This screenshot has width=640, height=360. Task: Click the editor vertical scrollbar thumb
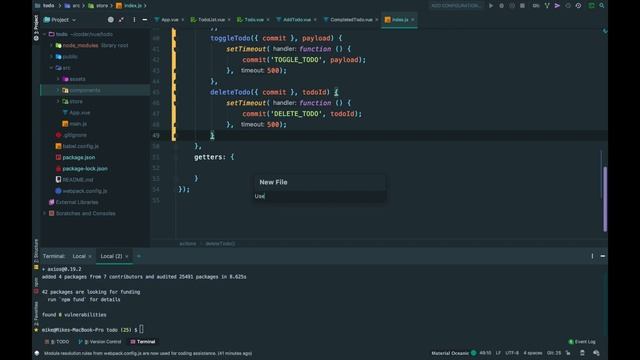click(x=605, y=199)
